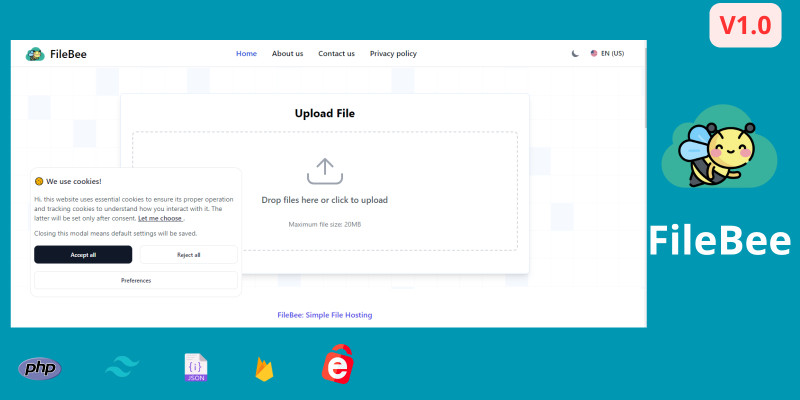Viewport: 800px width, 400px height.
Task: View the Privacy policy page
Action: pyautogui.click(x=393, y=54)
